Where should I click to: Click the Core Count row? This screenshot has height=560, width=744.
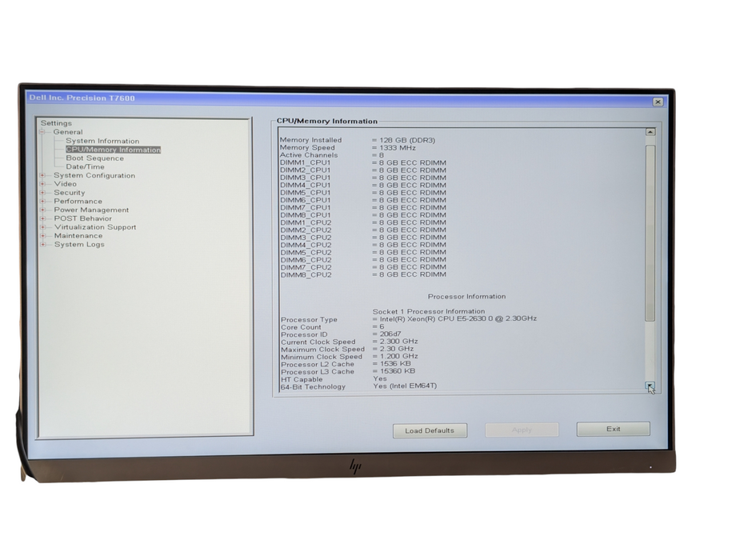click(333, 327)
